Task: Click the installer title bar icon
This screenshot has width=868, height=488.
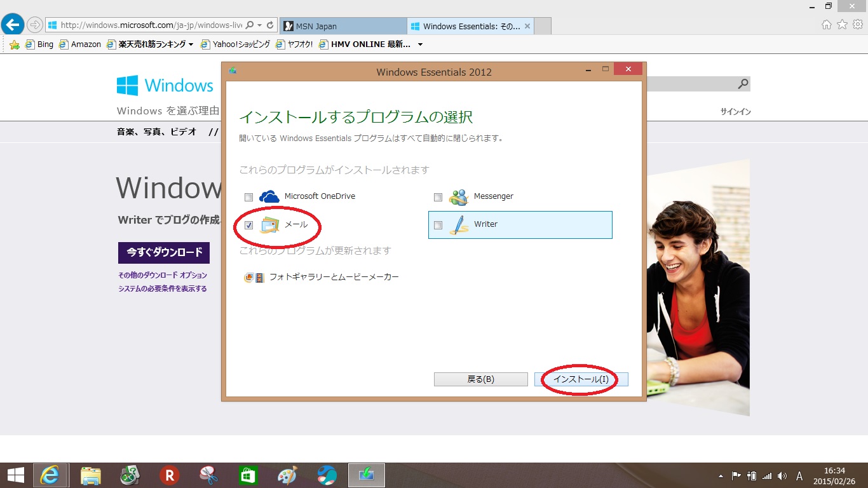Action: pyautogui.click(x=233, y=71)
